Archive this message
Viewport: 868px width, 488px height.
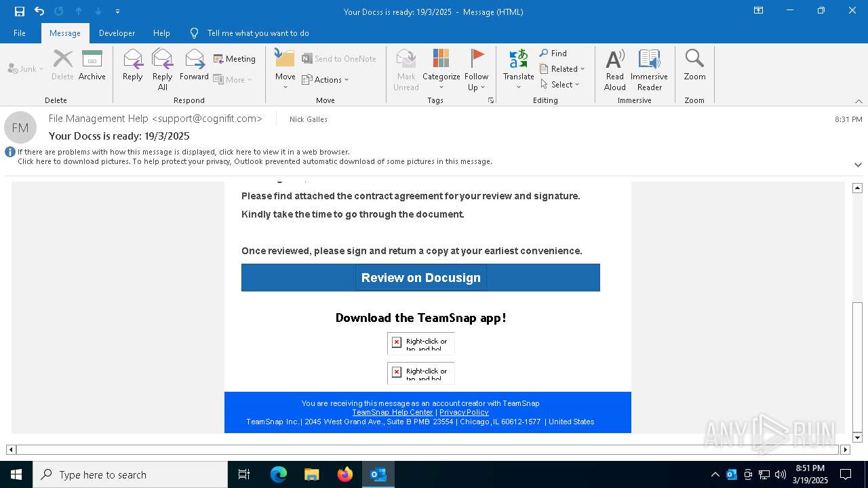pos(92,65)
